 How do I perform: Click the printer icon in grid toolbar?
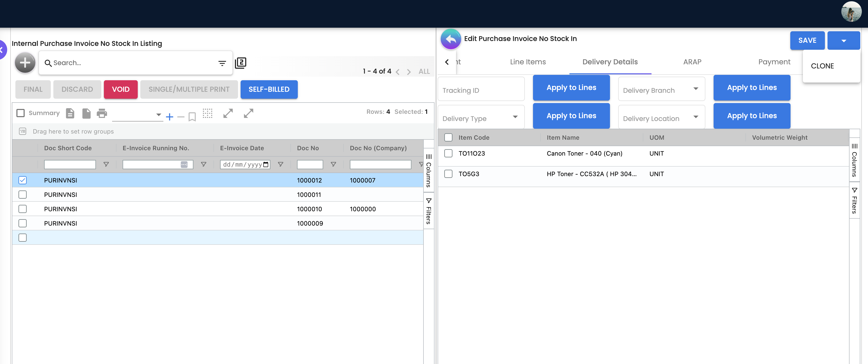(x=102, y=113)
